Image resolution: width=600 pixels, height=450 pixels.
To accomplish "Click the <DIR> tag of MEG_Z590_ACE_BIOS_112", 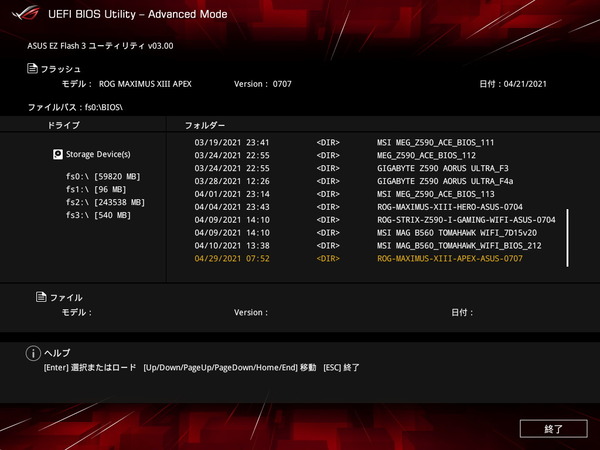I will 328,155.
